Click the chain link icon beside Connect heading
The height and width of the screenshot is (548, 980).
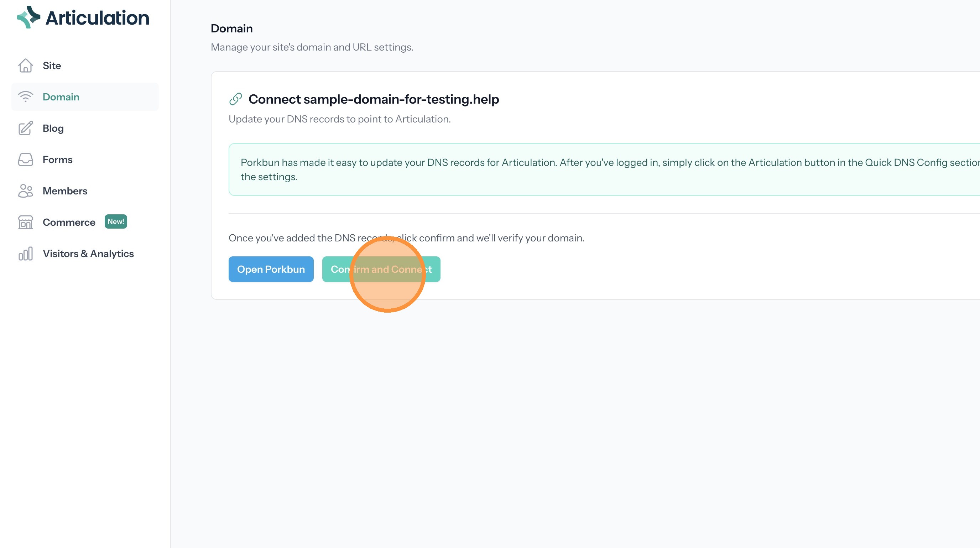[x=235, y=99]
